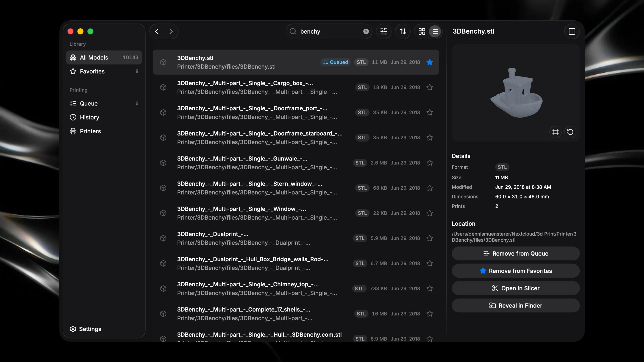
Task: Favorite the Doorframe_port model star
Action: pos(430,113)
